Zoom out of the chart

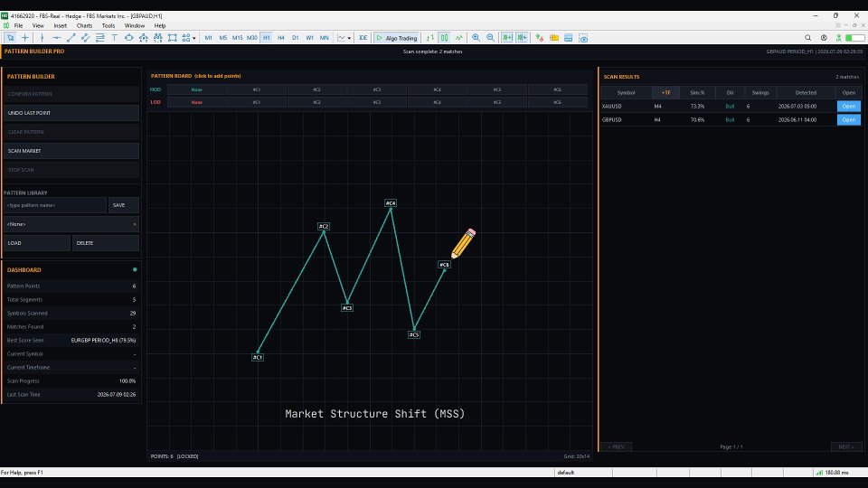pyautogui.click(x=490, y=38)
